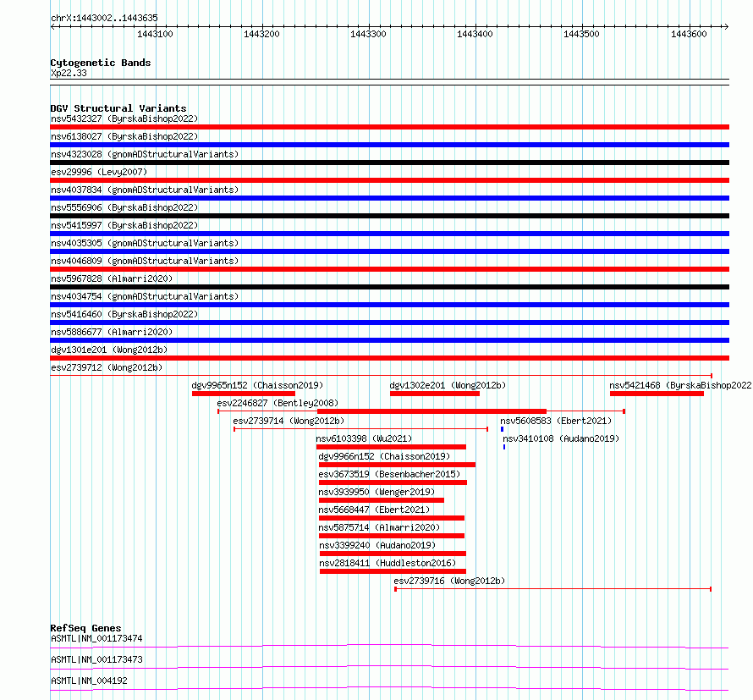Click the 1443500 ruler tick label
753x700 pixels.
pos(581,34)
